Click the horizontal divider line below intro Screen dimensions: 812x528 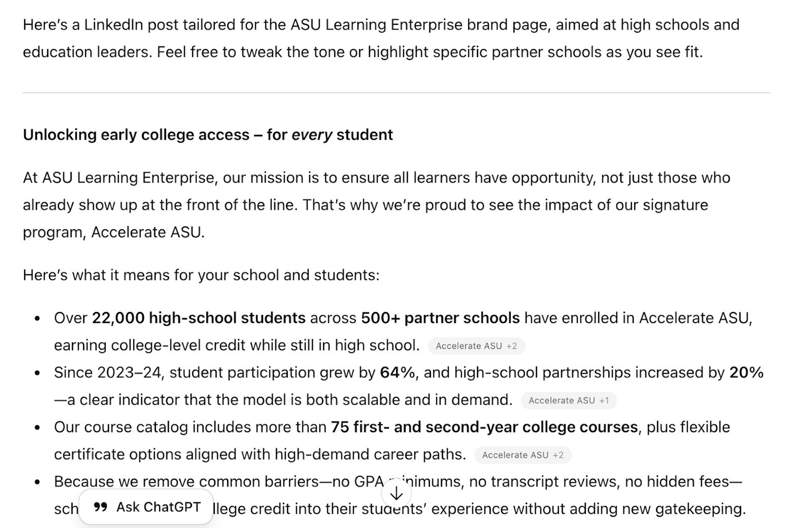[396, 93]
